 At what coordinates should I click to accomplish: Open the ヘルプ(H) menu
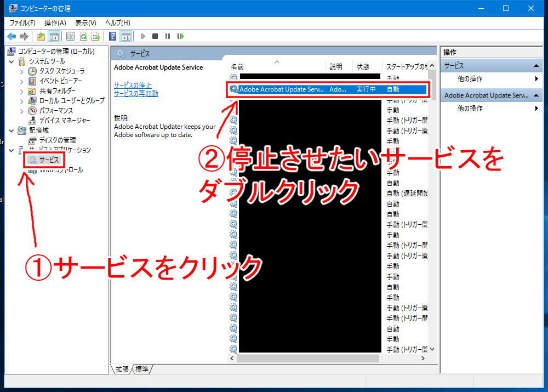point(118,22)
